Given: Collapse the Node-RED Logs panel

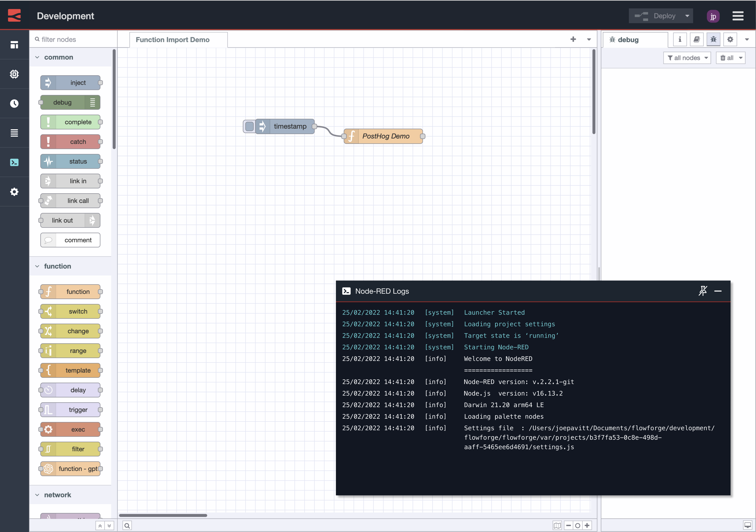Looking at the screenshot, I should point(719,291).
